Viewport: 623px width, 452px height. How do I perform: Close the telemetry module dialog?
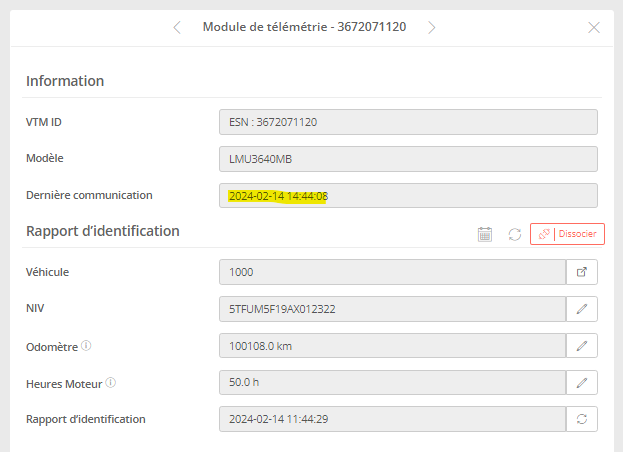click(x=594, y=27)
